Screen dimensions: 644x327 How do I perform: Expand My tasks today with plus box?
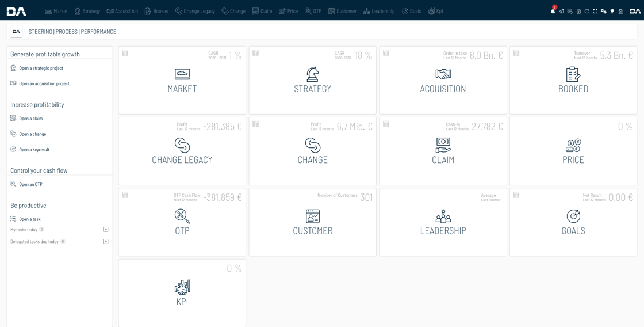click(x=106, y=230)
